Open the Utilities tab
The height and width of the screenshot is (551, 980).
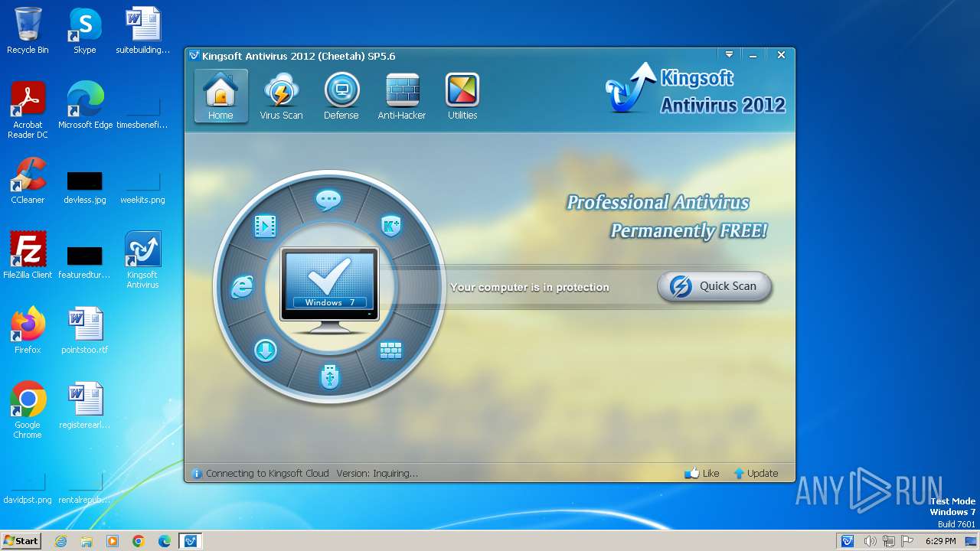tap(462, 96)
